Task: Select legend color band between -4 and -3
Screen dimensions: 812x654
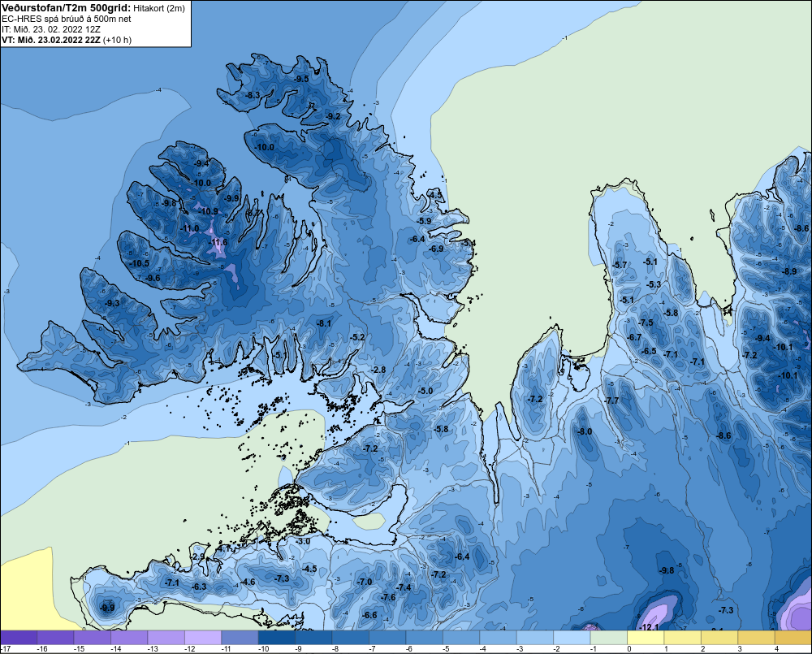Action: pyautogui.click(x=498, y=638)
